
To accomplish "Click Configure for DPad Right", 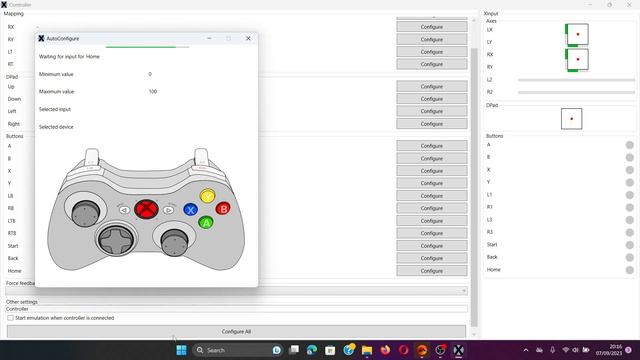I will 432,124.
